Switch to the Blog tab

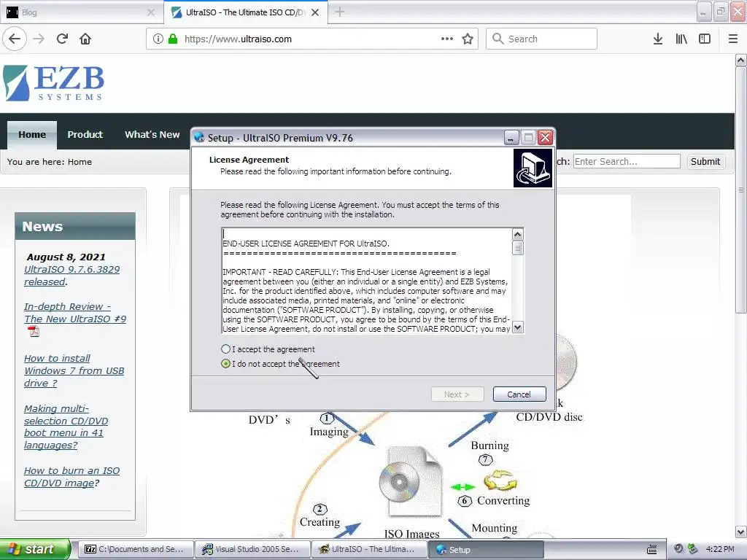pos(81,12)
